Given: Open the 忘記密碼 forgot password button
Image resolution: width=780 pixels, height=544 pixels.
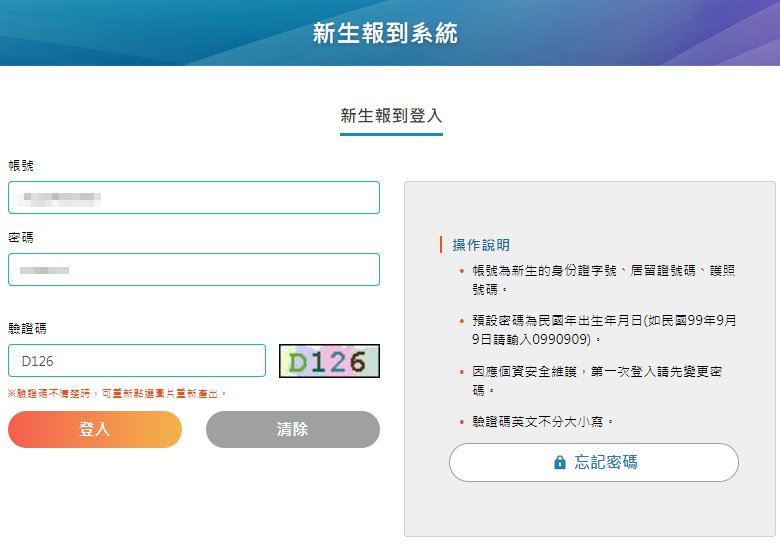Looking at the screenshot, I should (x=594, y=463).
